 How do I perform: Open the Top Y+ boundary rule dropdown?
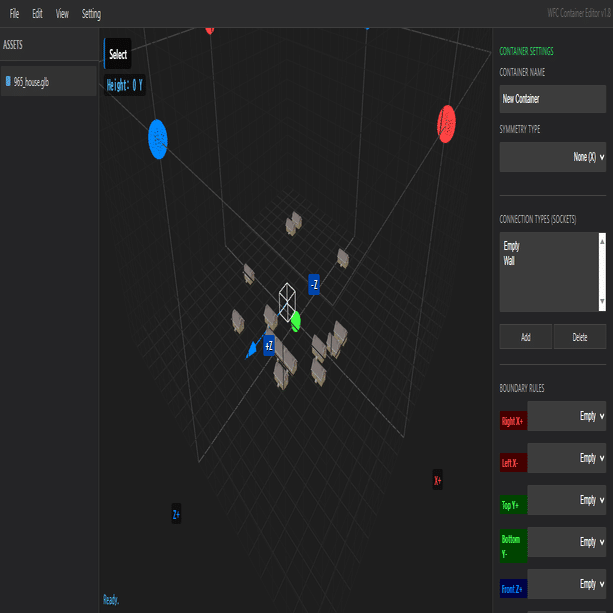point(566,500)
